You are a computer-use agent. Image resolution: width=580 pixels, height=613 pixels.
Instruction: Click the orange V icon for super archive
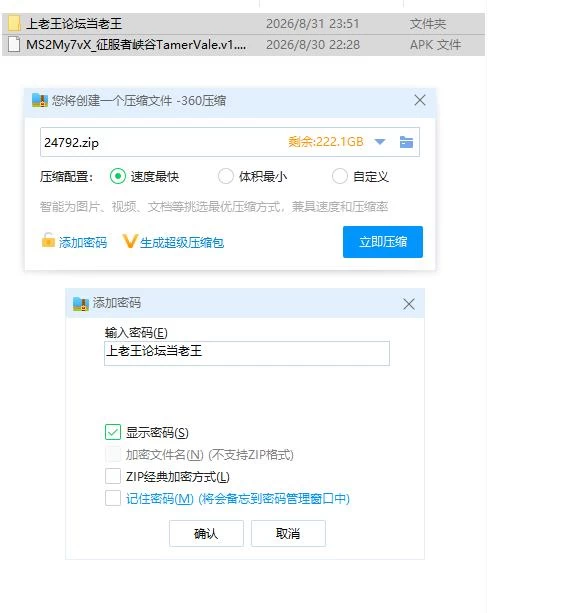130,241
